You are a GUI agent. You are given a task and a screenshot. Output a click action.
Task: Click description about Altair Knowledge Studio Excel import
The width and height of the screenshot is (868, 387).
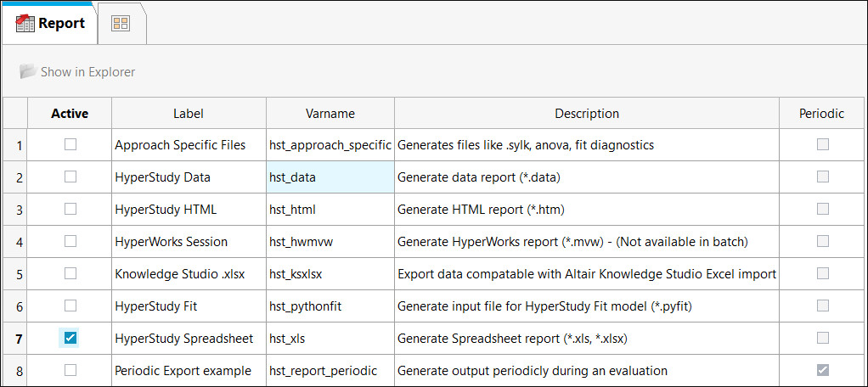587,273
